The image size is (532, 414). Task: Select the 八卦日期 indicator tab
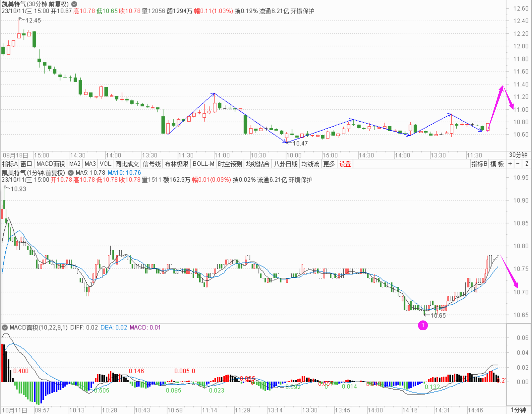click(285, 164)
